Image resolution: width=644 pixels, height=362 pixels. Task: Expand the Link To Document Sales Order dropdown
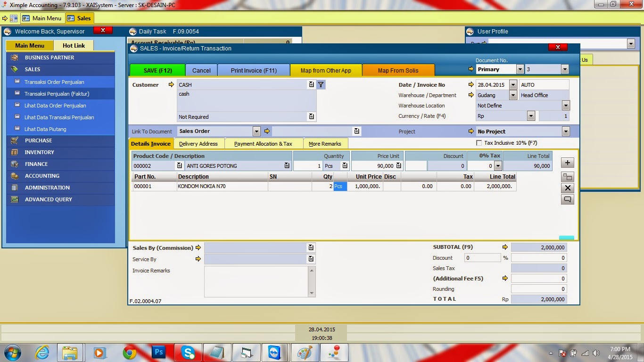256,131
